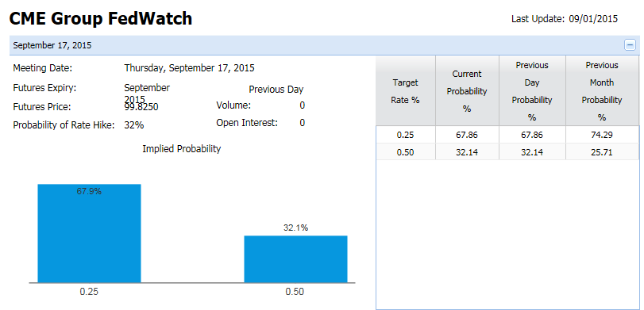Select the Target Rate % column header
Screen dimensions: 644x310
pos(405,91)
